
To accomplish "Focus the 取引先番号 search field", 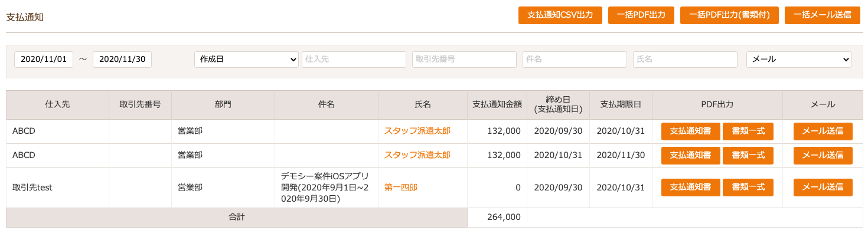I will pos(464,60).
